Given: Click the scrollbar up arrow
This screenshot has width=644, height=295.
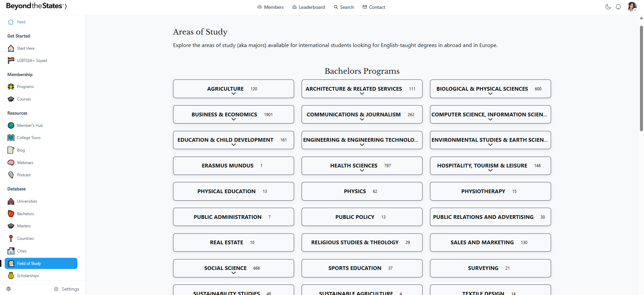Looking at the screenshot, I should tap(641, 18).
